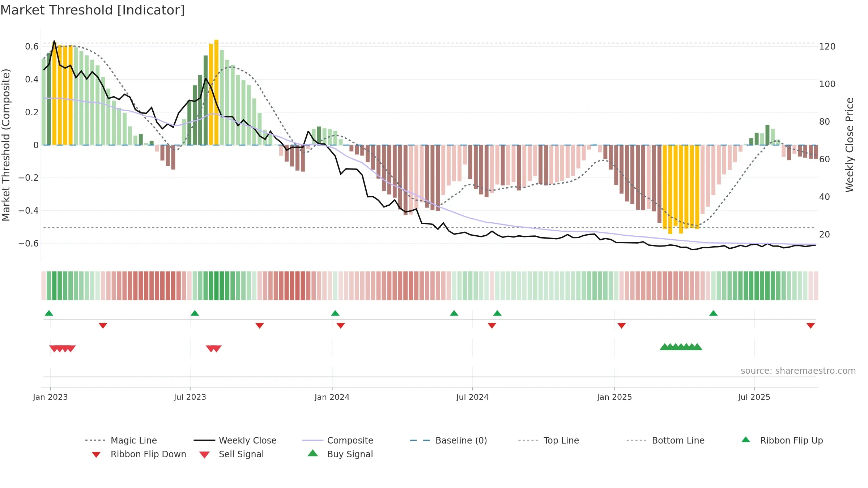The image size is (868, 488).
Task: Click the last ribbon flip down marker in Sep 2025
Action: 810,326
